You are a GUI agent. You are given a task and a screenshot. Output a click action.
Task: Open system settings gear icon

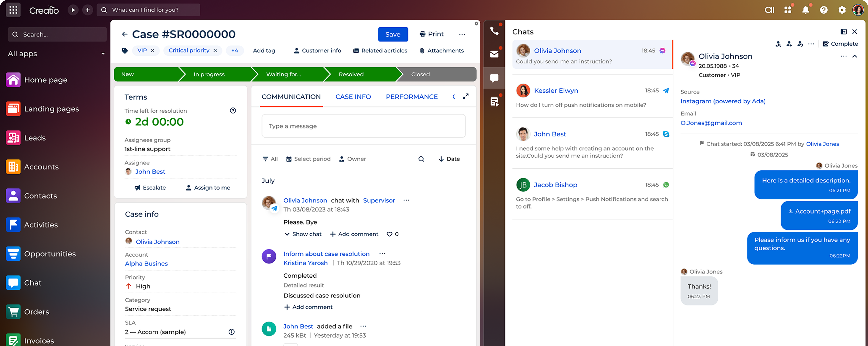point(842,10)
